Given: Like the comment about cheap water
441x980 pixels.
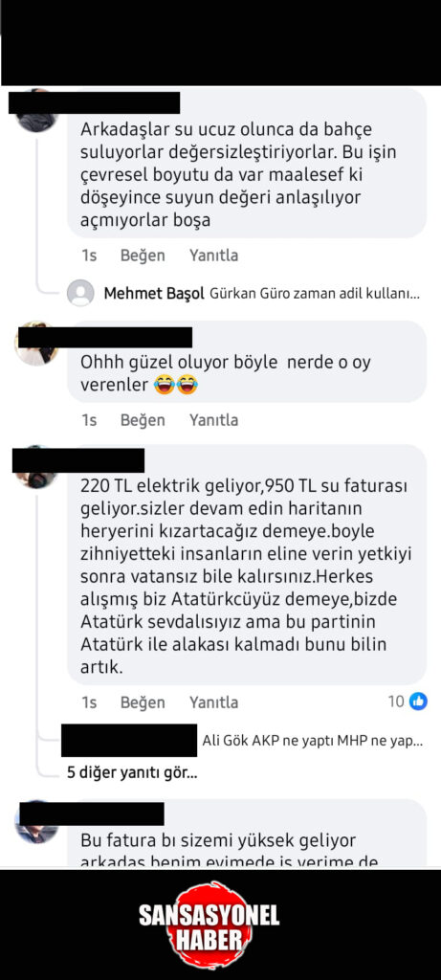Looking at the screenshot, I should click(143, 256).
